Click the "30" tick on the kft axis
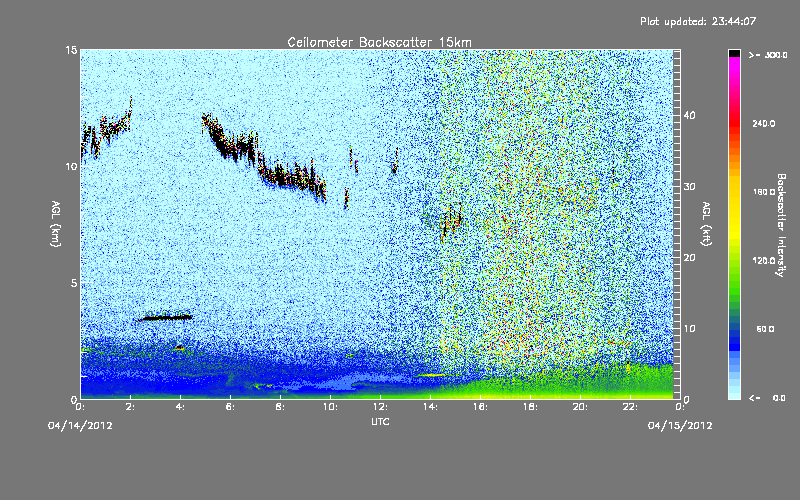 [x=689, y=187]
